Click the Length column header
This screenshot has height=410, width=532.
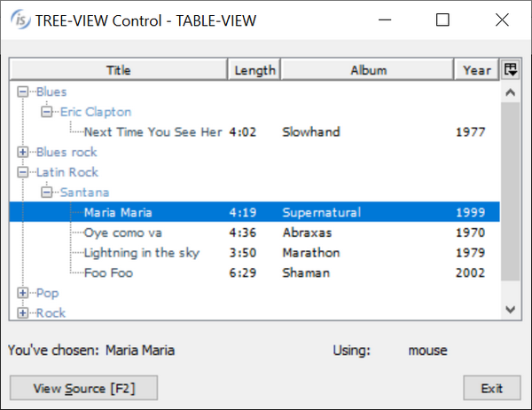[x=255, y=70]
